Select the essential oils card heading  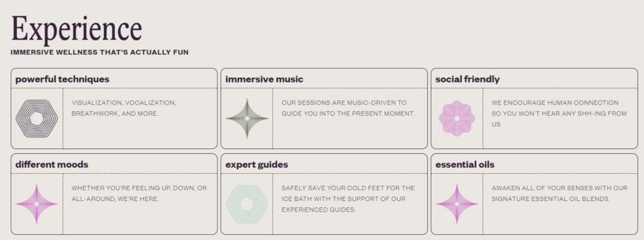(465, 164)
